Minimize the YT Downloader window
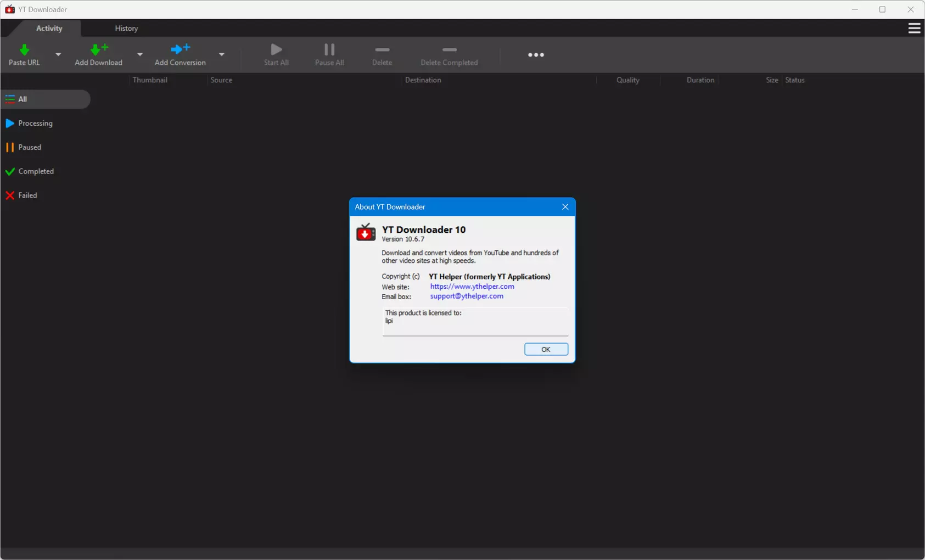The width and height of the screenshot is (925, 560). [x=855, y=9]
